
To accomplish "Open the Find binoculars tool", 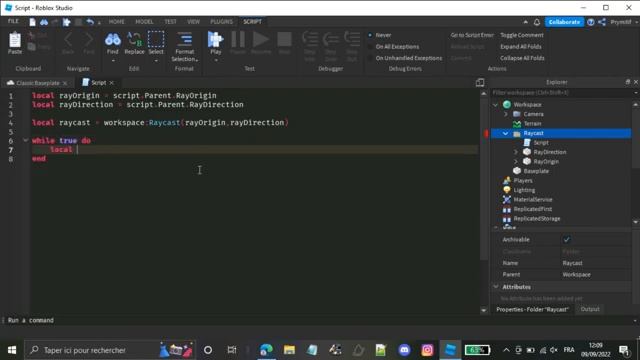I will point(113,40).
